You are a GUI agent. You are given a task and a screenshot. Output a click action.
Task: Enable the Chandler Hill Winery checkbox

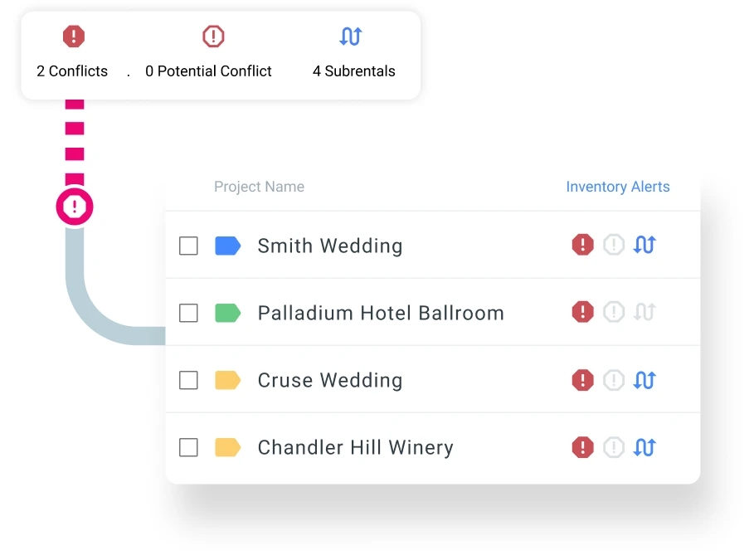(x=189, y=448)
